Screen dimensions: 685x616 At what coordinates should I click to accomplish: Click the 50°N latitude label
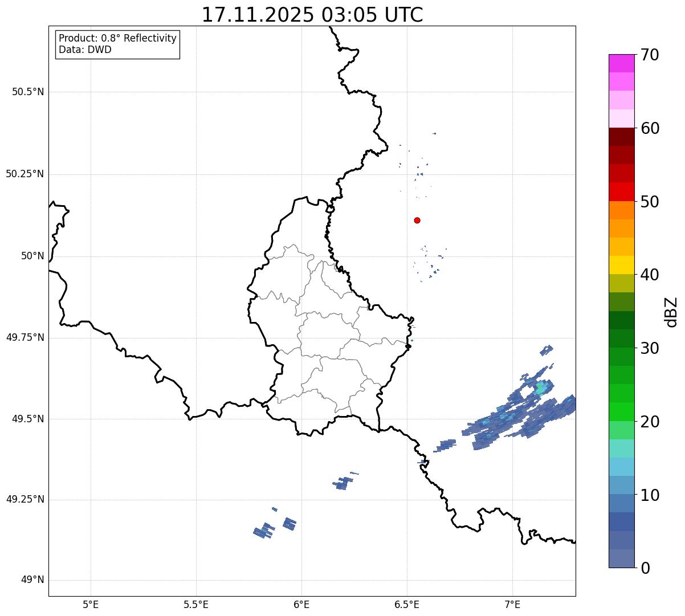(x=32, y=256)
